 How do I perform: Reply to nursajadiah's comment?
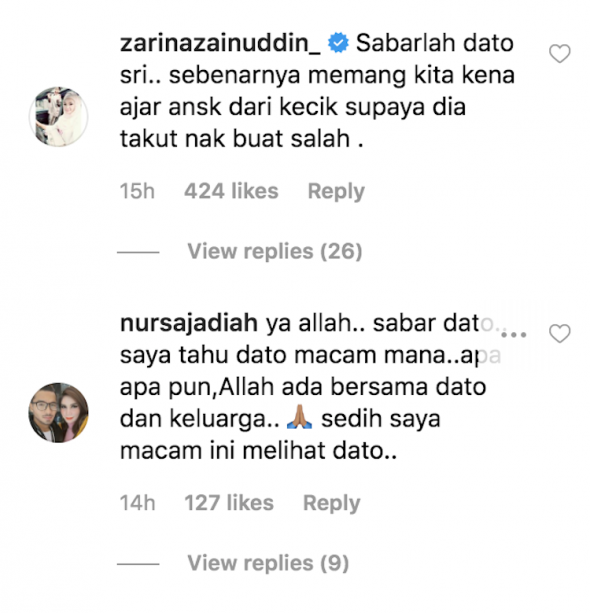[332, 503]
